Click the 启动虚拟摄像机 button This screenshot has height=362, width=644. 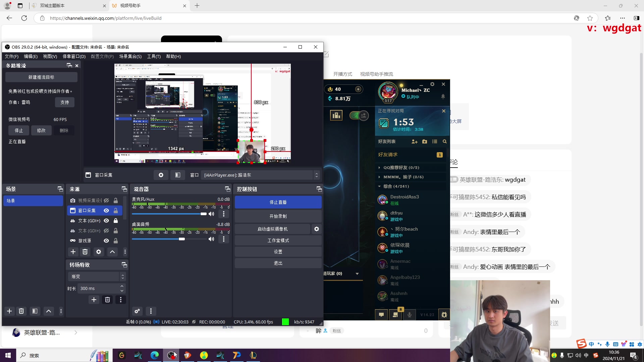(x=272, y=229)
